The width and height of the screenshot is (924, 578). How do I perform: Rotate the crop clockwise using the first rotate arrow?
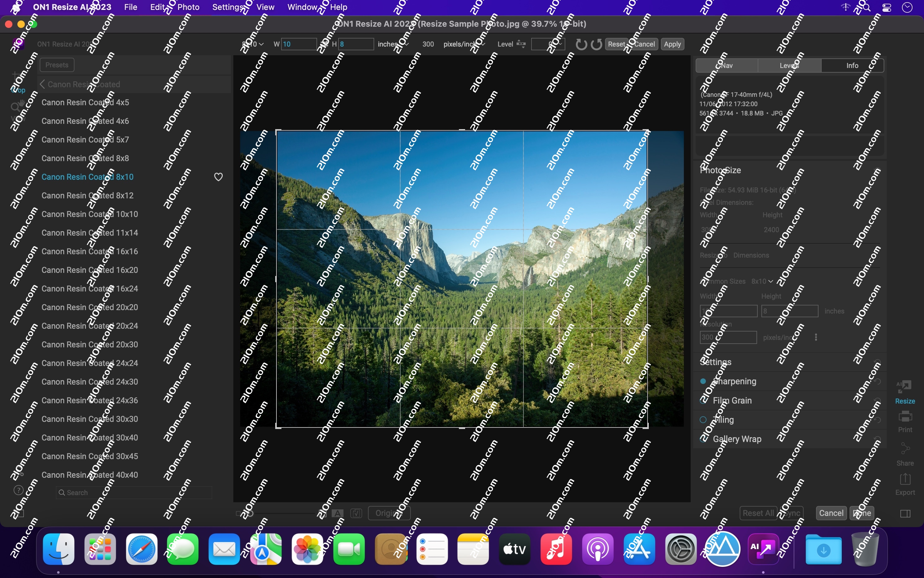(581, 44)
